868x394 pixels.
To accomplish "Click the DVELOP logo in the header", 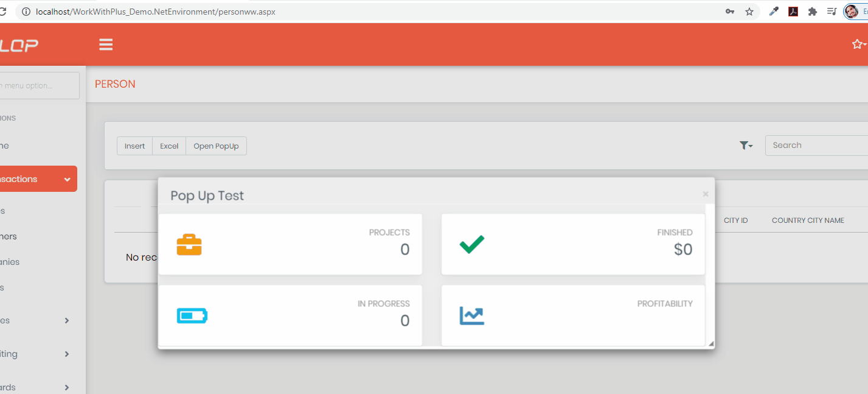I will point(21,44).
